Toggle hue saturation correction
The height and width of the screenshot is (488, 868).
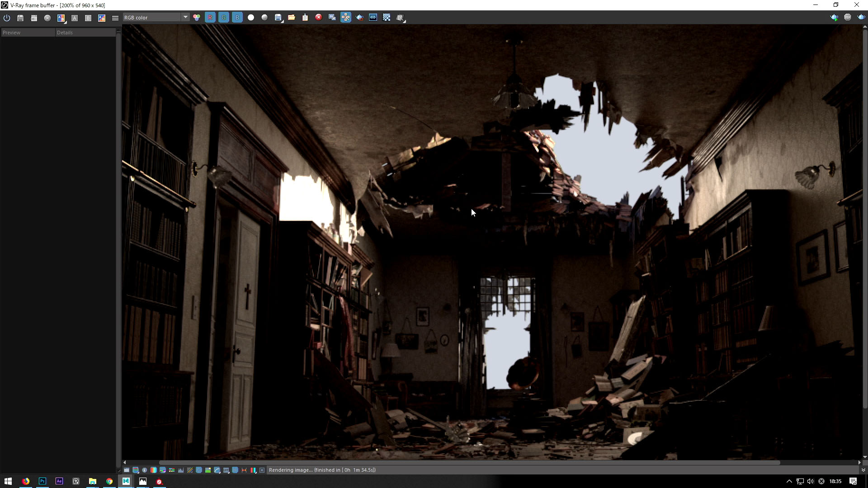pos(163,470)
